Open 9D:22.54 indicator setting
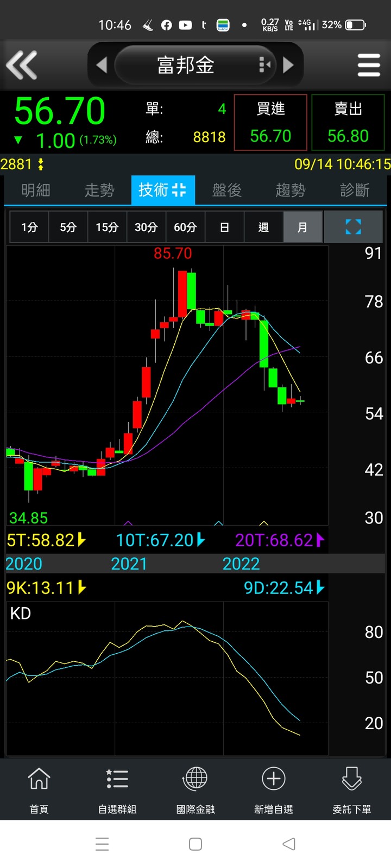The width and height of the screenshot is (391, 868). (284, 588)
